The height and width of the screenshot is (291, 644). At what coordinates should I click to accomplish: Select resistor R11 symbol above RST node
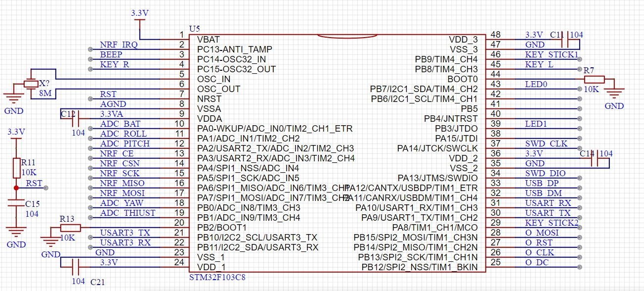click(16, 168)
